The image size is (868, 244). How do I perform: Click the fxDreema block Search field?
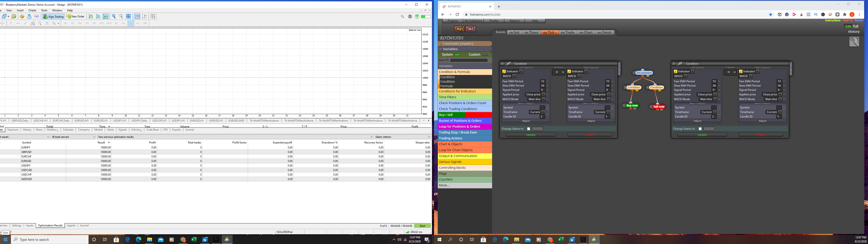point(469,60)
